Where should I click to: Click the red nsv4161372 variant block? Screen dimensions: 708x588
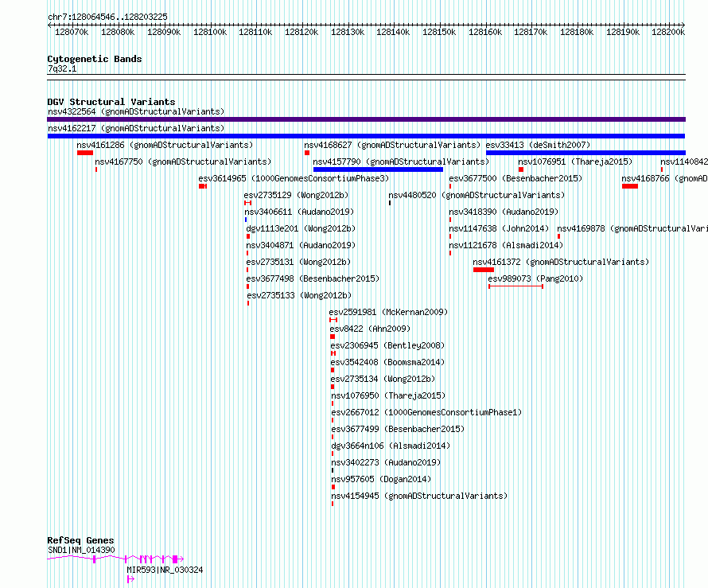[x=484, y=270]
